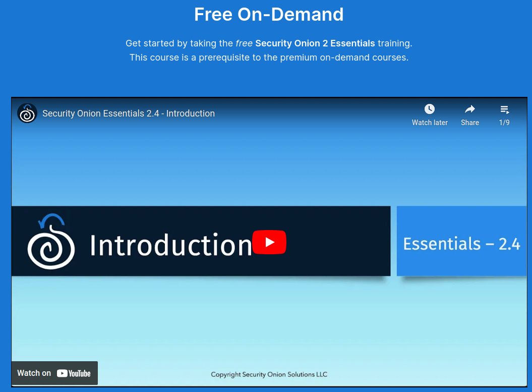The height and width of the screenshot is (392, 532).
Task: Open video title Security Onion Essentials 2.4 - Introduction
Action: [x=129, y=114]
